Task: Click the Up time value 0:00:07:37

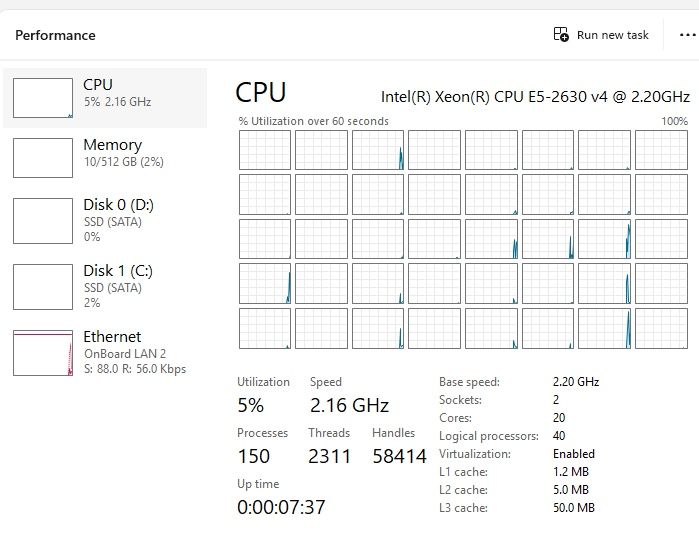Action: pyautogui.click(x=281, y=507)
